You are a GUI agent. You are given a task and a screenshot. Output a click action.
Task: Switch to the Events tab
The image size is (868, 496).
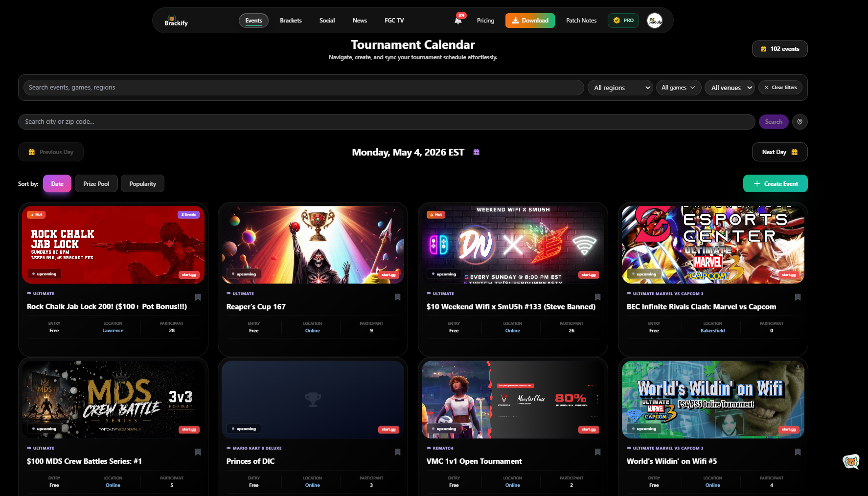(253, 21)
